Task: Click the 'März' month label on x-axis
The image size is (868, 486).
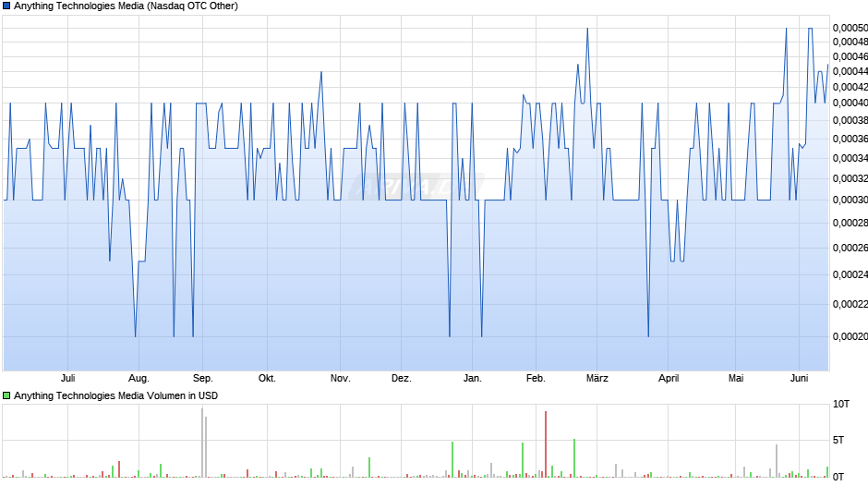Action: 597,378
